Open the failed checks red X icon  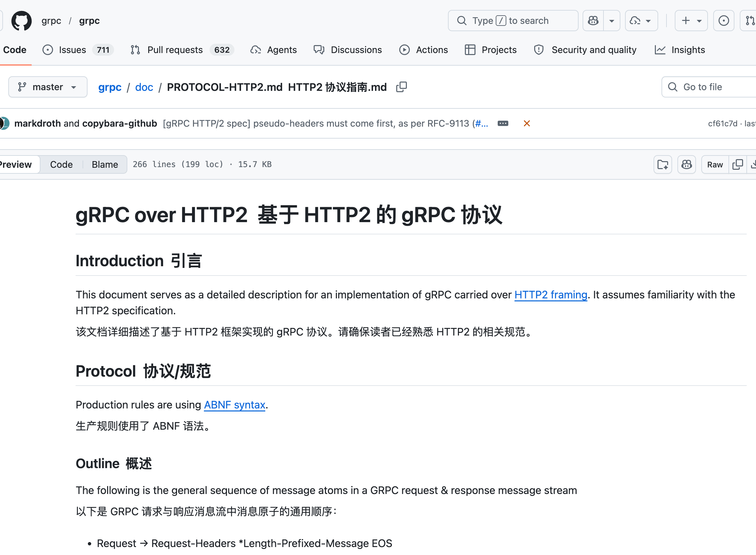(x=527, y=124)
